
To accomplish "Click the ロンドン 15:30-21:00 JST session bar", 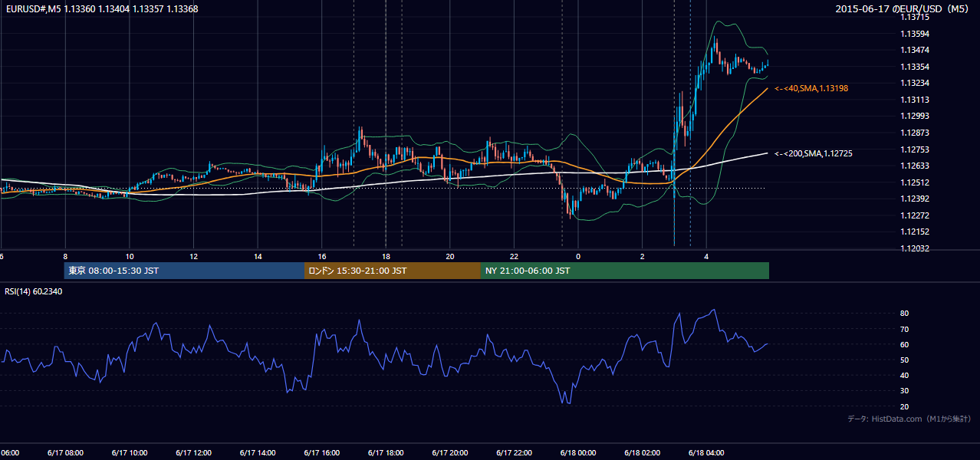I will [393, 271].
